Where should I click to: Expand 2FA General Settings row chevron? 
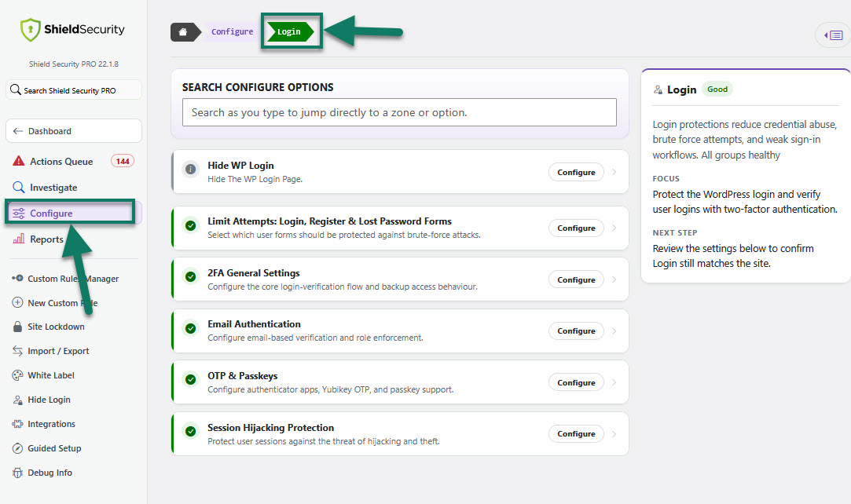tap(614, 279)
